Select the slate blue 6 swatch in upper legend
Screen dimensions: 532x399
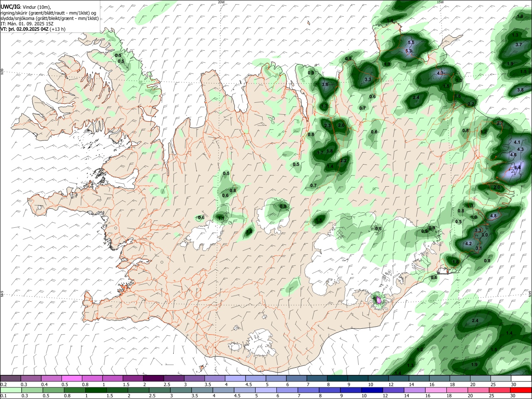[x=296, y=379]
